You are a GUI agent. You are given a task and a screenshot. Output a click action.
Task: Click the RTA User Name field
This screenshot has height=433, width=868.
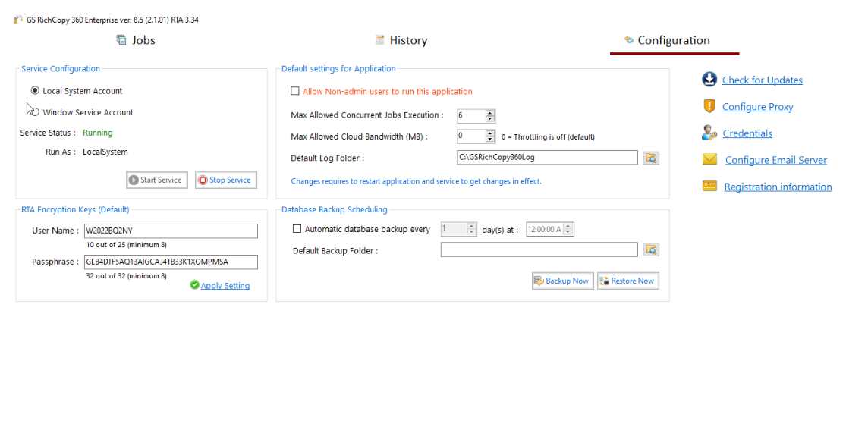coord(171,231)
